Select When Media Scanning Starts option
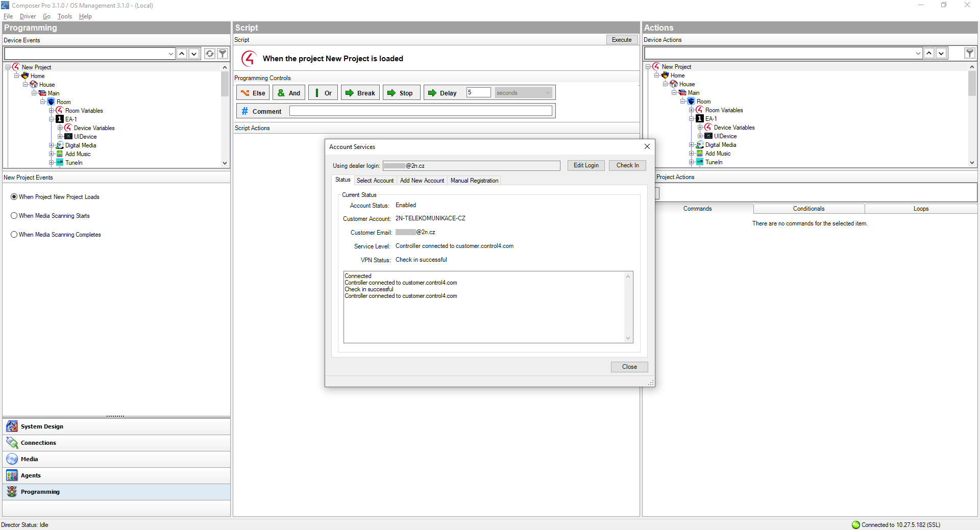 coord(14,216)
